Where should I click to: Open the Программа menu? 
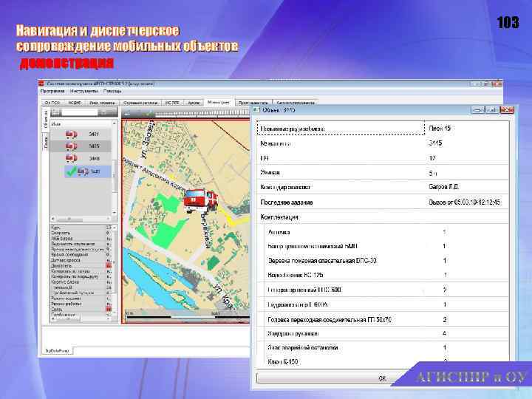click(52, 92)
